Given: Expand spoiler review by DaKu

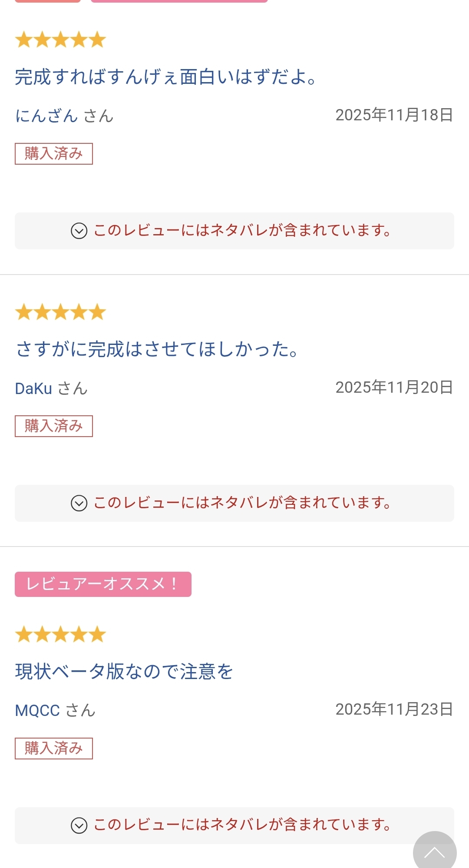Looking at the screenshot, I should (234, 503).
